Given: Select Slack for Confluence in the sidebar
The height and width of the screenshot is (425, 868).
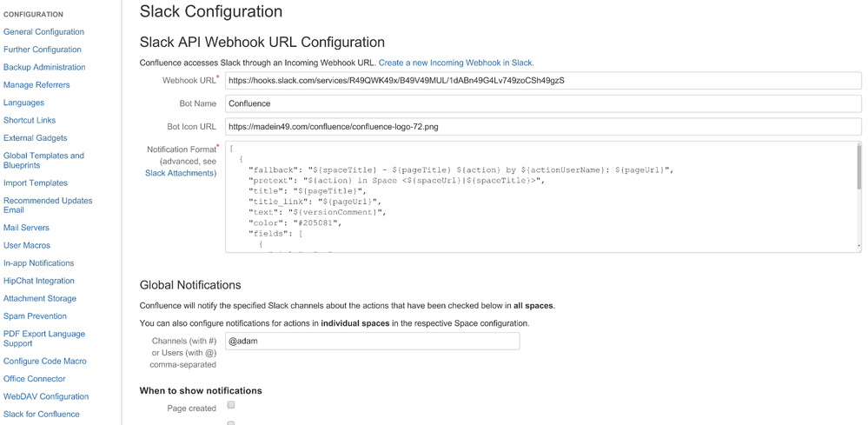Looking at the screenshot, I should click(41, 415).
